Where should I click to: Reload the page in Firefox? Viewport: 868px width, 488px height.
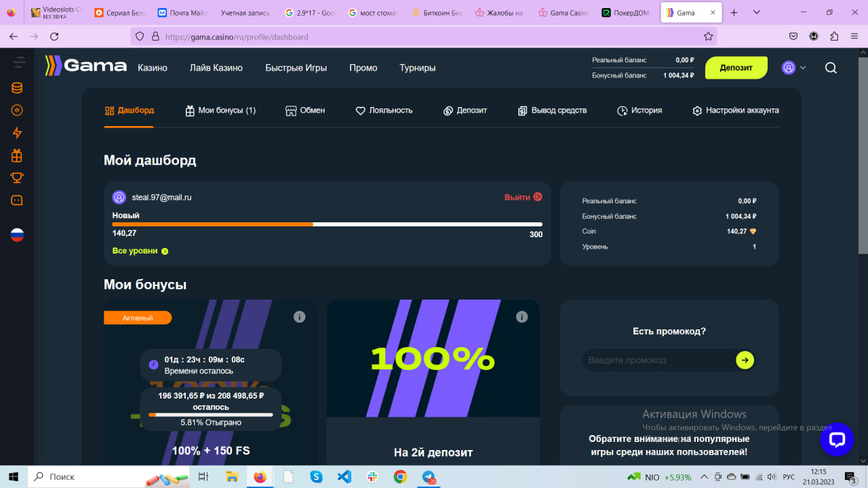point(55,37)
